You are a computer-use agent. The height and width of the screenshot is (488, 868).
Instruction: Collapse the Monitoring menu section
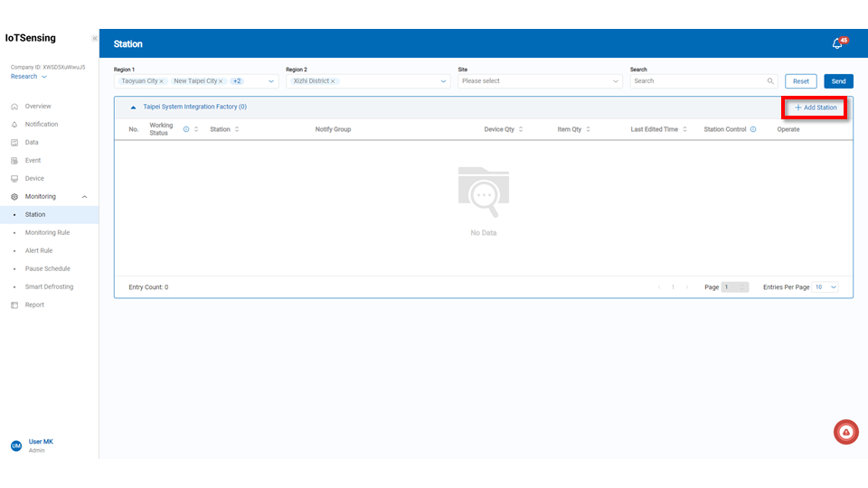84,196
